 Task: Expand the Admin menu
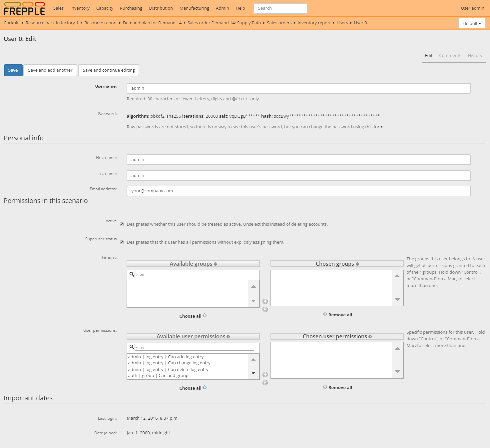pyautogui.click(x=222, y=8)
